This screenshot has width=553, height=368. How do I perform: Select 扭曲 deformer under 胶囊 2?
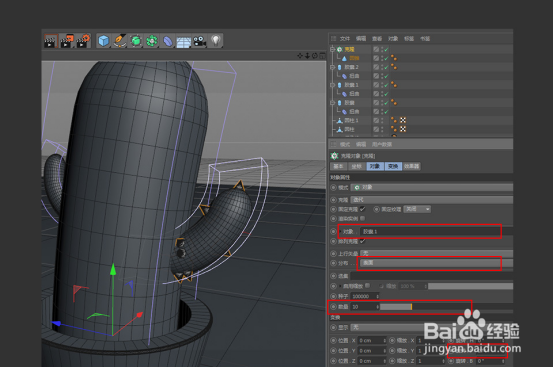[354, 76]
